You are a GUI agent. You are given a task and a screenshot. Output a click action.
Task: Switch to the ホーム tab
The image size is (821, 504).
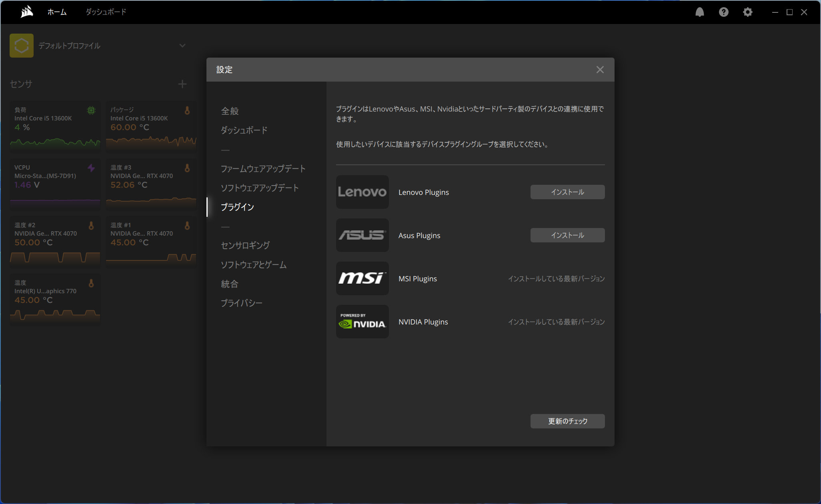pos(57,12)
